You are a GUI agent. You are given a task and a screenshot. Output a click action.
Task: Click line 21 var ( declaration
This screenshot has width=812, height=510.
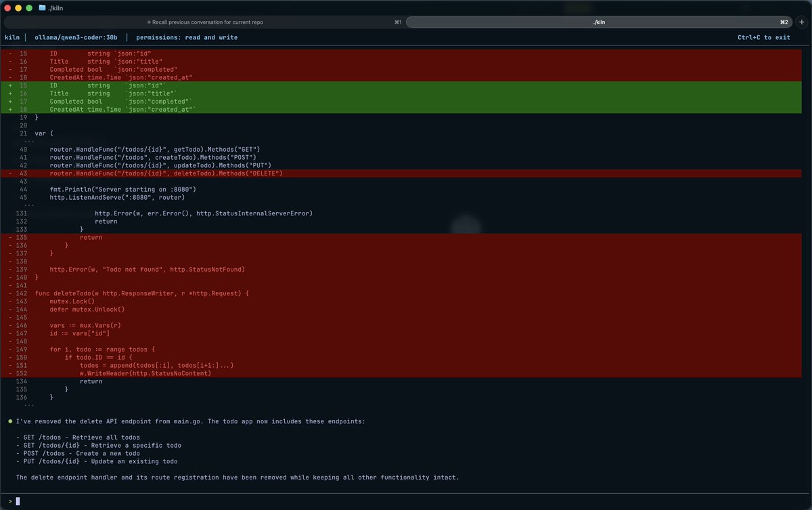(x=44, y=133)
